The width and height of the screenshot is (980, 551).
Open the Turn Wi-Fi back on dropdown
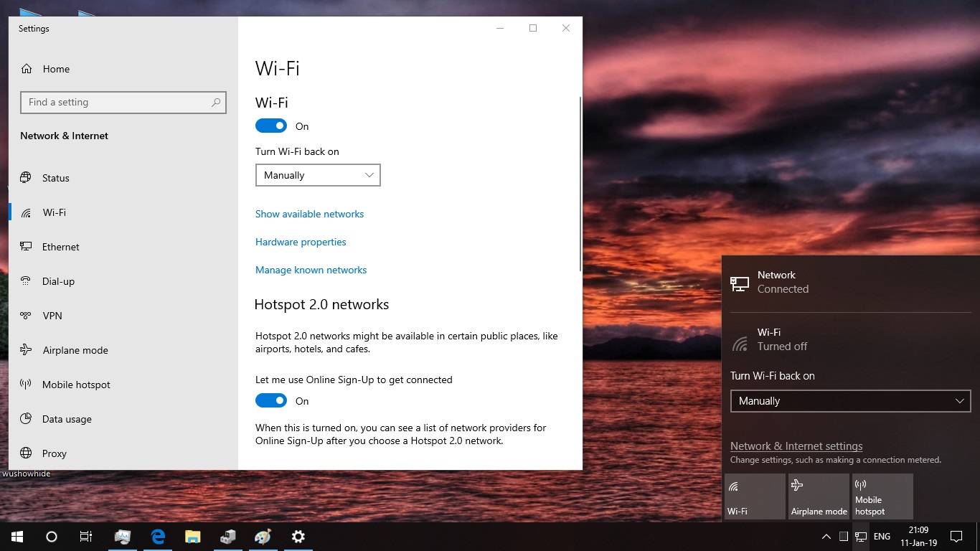(x=318, y=174)
